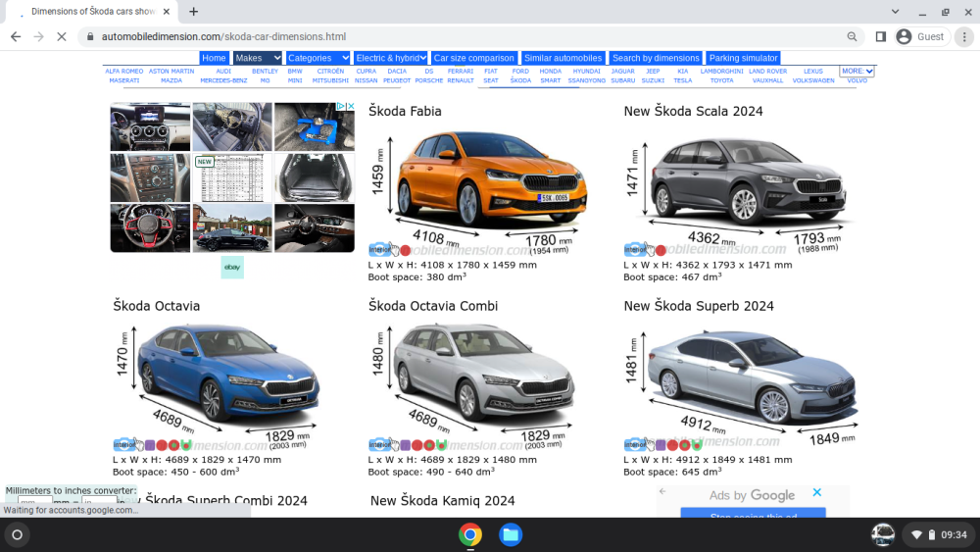Open the TOYOTA brand link
This screenshot has height=552, width=980.
click(x=722, y=80)
